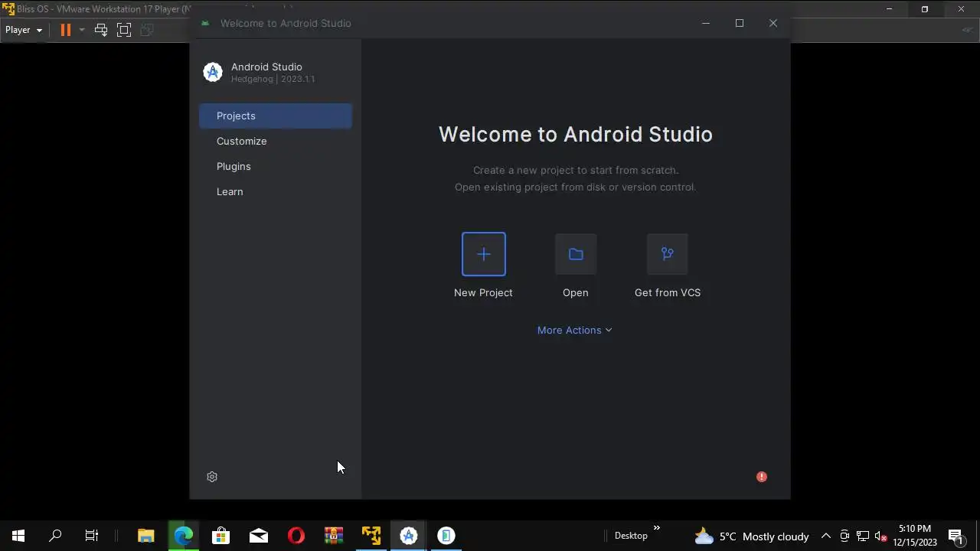Restore down the VMware Player window
The height and width of the screenshot is (551, 980).
925,9
